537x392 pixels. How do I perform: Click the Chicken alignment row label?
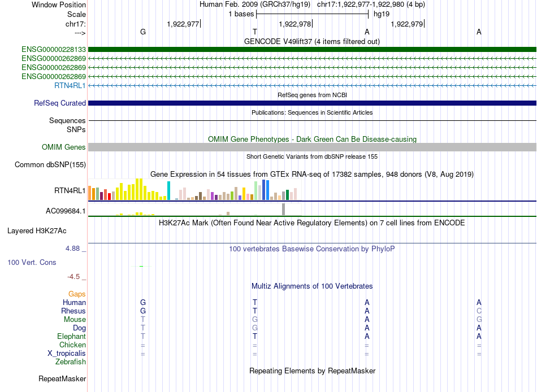coord(72,345)
